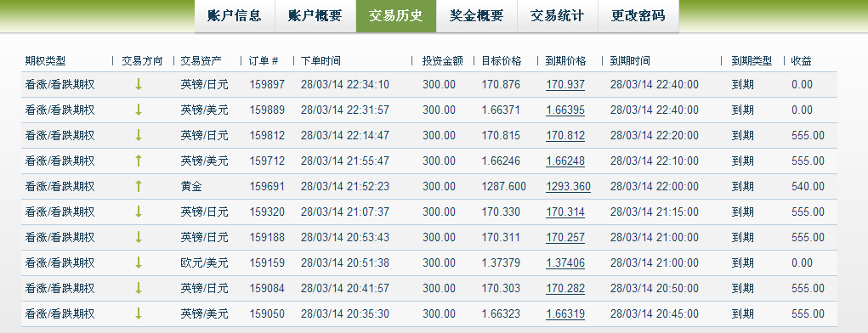The width and height of the screenshot is (868, 333).
Task: Select order number 159812
Action: (x=267, y=136)
